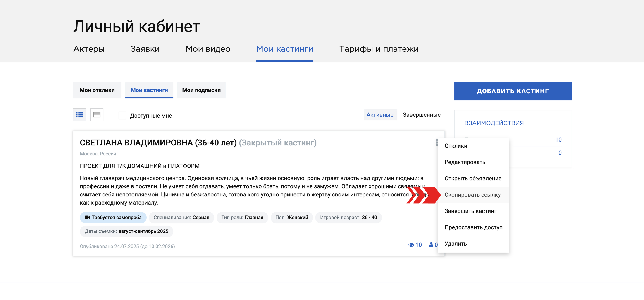The width and height of the screenshot is (644, 300).
Task: Choose 'Удалить' from the casting menu
Action: 456,243
